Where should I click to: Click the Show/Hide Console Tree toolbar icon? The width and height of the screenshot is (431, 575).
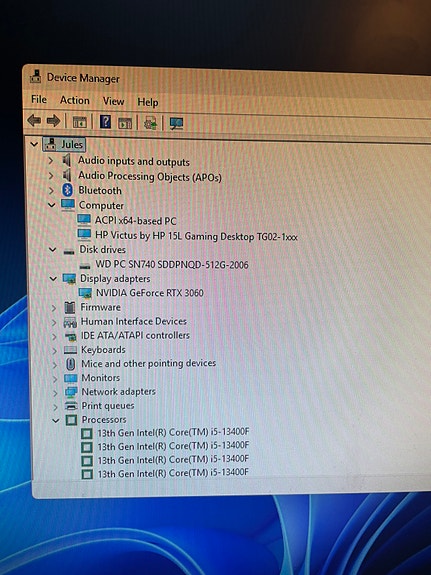coord(80,122)
